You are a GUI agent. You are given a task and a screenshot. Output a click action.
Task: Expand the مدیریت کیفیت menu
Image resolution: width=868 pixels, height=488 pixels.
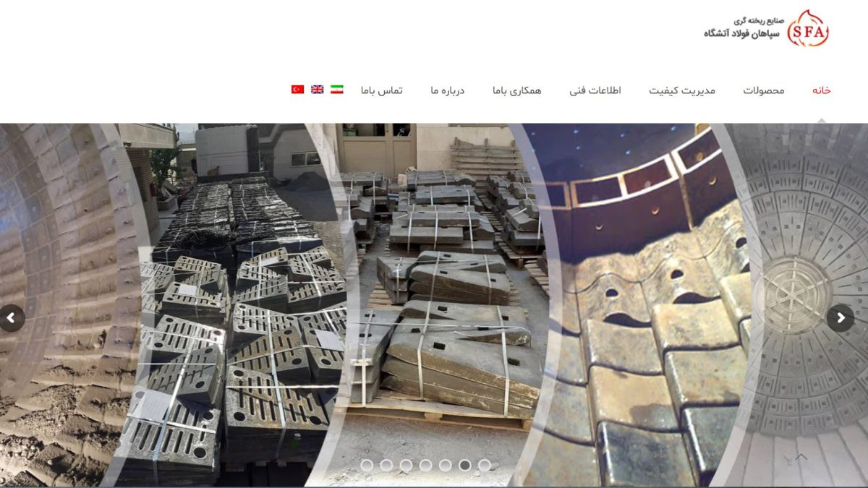coord(681,90)
